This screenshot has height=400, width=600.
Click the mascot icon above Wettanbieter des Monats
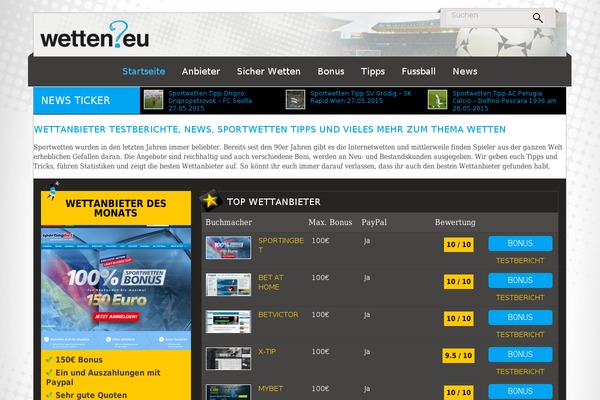pyautogui.click(x=53, y=190)
